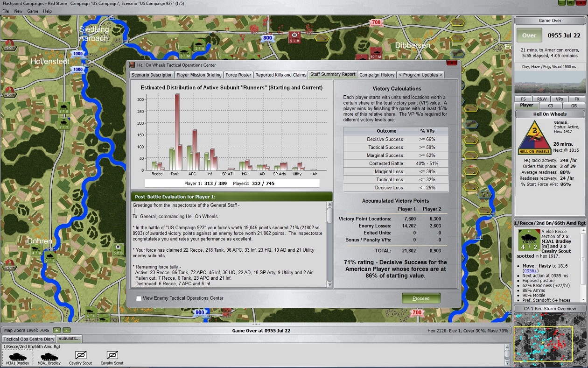Switch to the VPs side panel tab
This screenshot has width=588, height=368.
click(x=559, y=99)
